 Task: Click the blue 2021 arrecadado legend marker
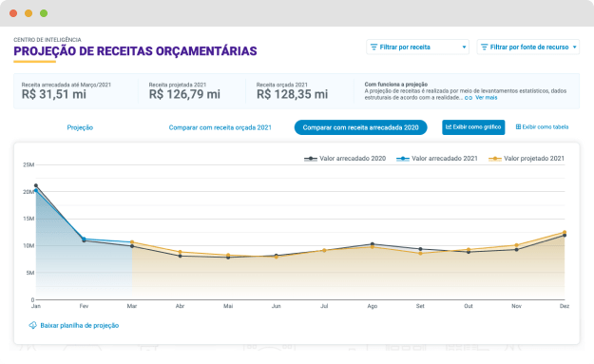(403, 159)
